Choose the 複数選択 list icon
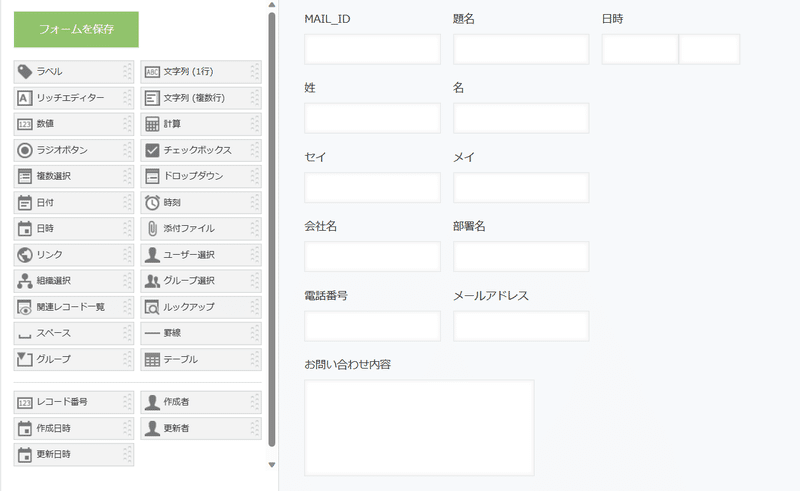Screen dimensions: 800x491 click(24, 176)
